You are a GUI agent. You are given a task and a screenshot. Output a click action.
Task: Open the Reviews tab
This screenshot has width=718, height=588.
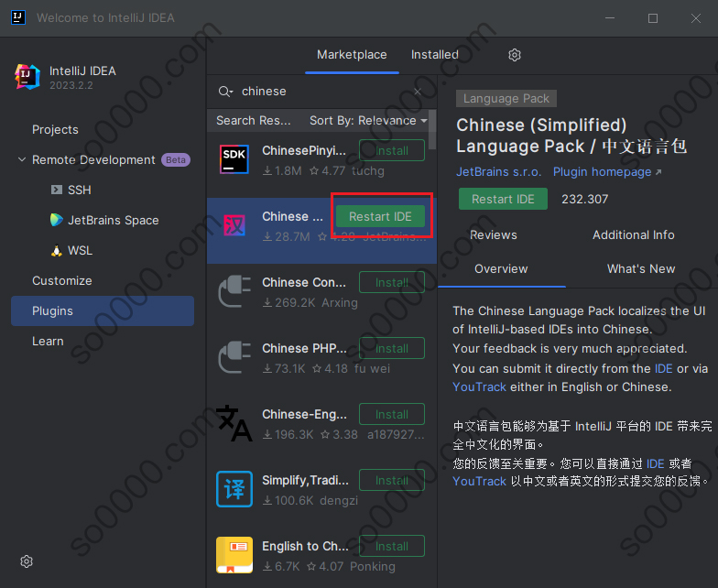coord(493,234)
